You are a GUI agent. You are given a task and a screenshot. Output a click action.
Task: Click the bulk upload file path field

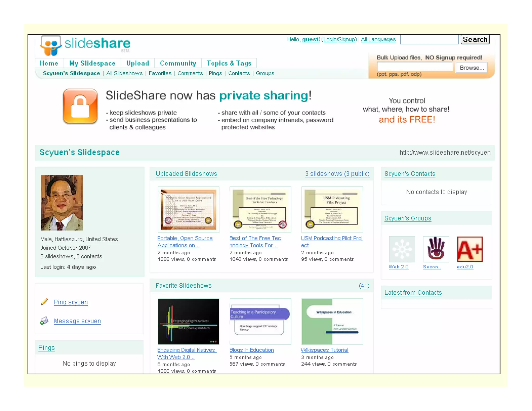click(x=415, y=67)
